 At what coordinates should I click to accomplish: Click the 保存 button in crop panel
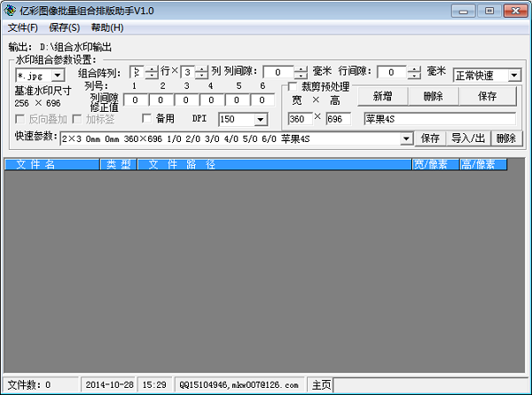pyautogui.click(x=488, y=97)
